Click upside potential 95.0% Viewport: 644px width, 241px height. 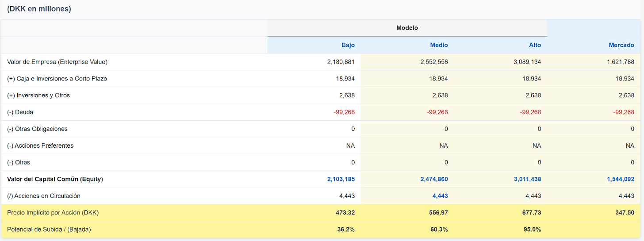tap(532, 230)
